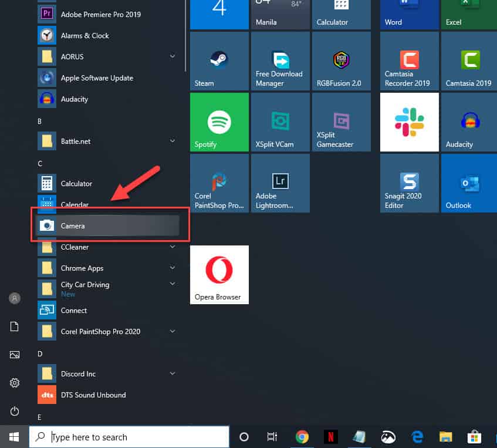Open the Calendar app entry
497x448 pixels.
pyautogui.click(x=108, y=204)
